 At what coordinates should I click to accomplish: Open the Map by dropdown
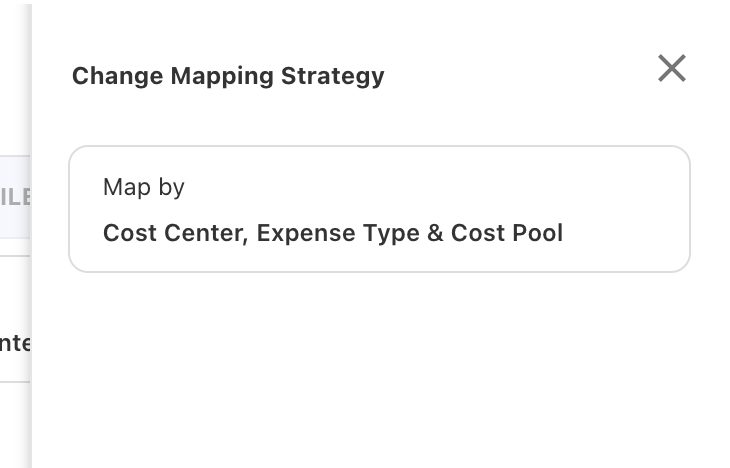pyautogui.click(x=378, y=209)
